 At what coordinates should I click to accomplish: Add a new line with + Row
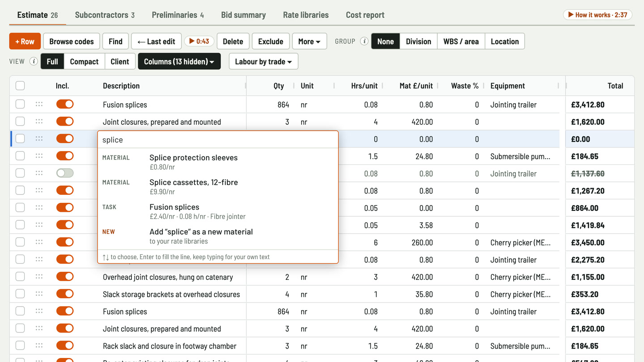[25, 42]
